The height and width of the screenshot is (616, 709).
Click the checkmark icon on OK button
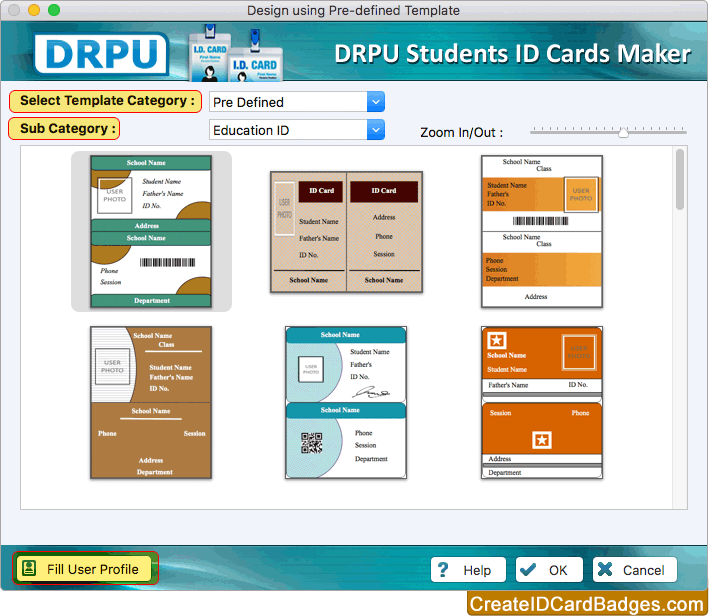click(528, 569)
